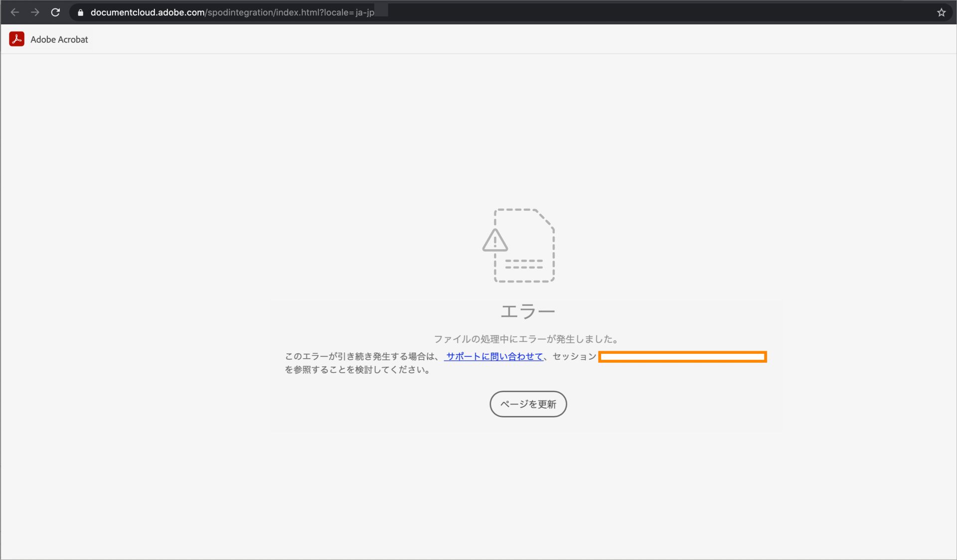This screenshot has width=957, height=560.
Task: Click the browser forward arrow
Action: (x=35, y=12)
